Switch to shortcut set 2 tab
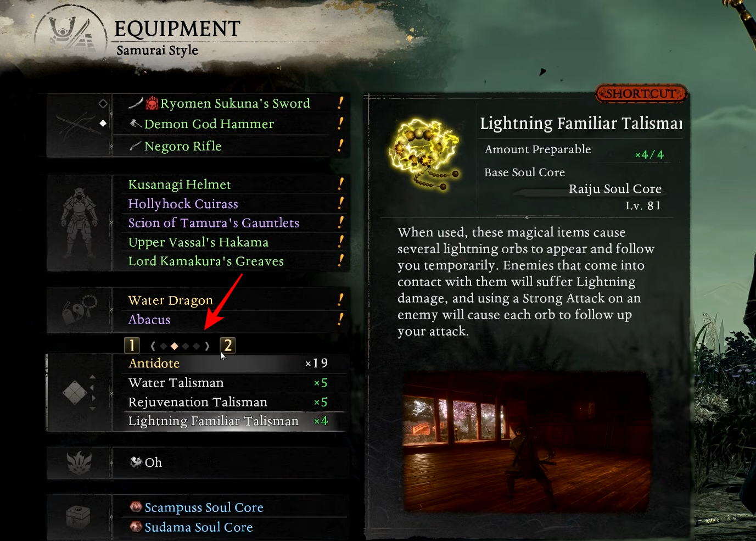756x541 pixels. pos(228,345)
